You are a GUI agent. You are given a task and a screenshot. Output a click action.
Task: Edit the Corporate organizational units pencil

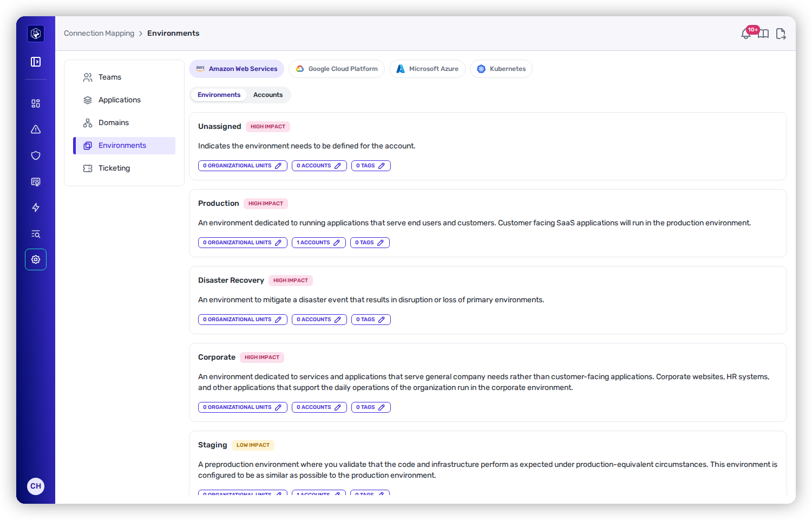[x=278, y=407]
